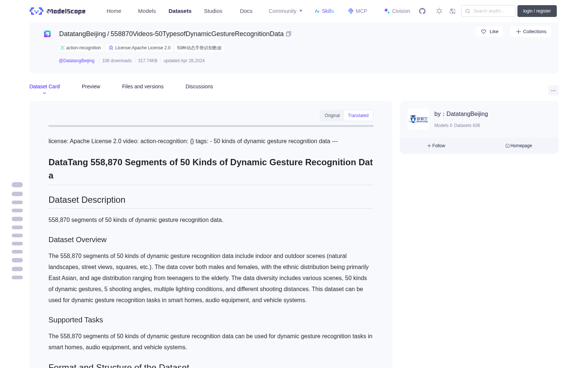The height and width of the screenshot is (368, 588).
Task: Click the by: DatatangBeijing name
Action: tap(461, 114)
